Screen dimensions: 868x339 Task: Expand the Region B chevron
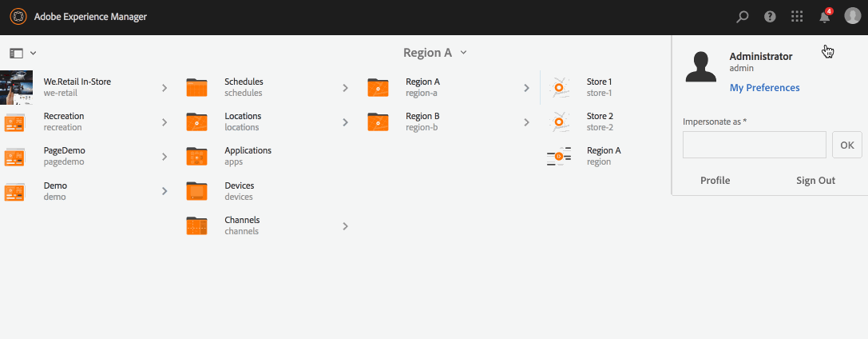[x=526, y=122]
